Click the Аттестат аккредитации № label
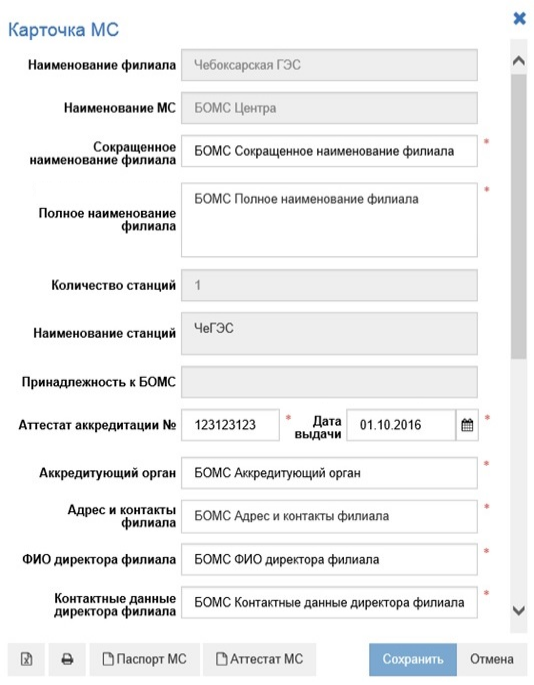Screen dimensions: 534x685 pos(97,425)
